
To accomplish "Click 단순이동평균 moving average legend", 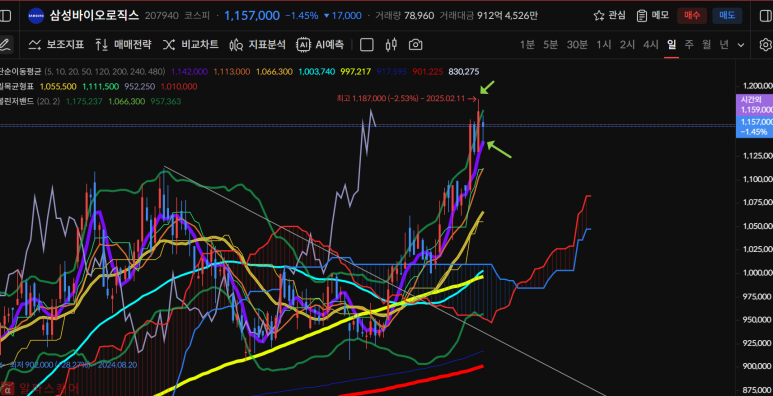I will point(21,72).
